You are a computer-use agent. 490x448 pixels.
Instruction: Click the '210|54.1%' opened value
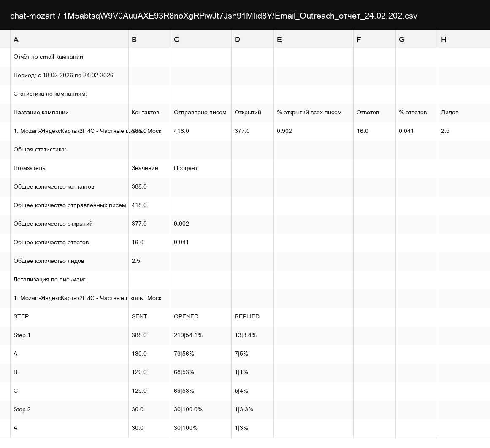[201, 335]
